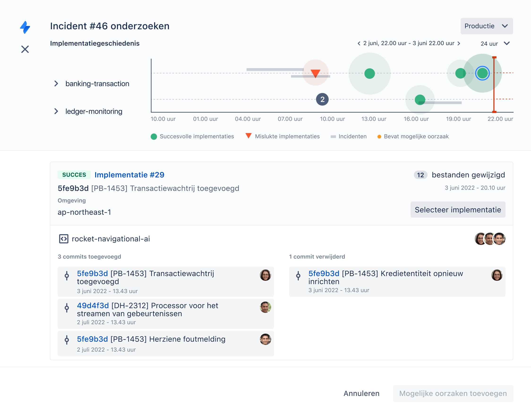Click the author avatar on the 49d4f3d commit
Viewport: 531px width, 420px height.
[265, 307]
